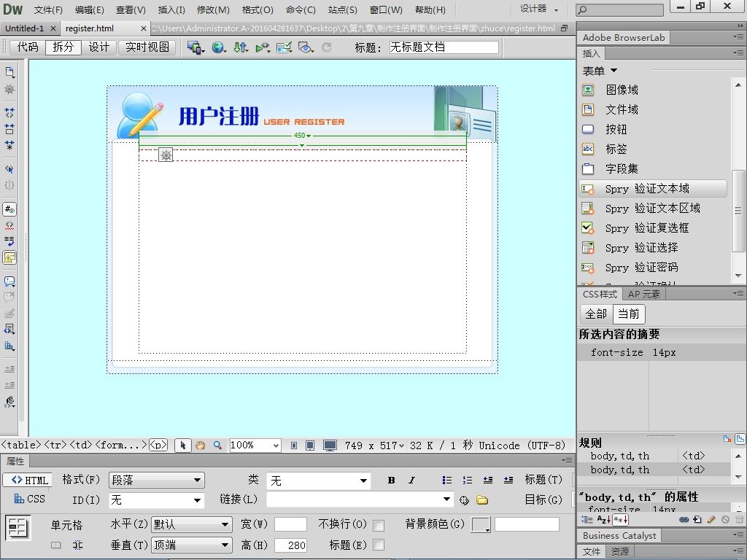Click the edit rule pencil icon
The height and width of the screenshot is (560, 747).
tap(711, 519)
